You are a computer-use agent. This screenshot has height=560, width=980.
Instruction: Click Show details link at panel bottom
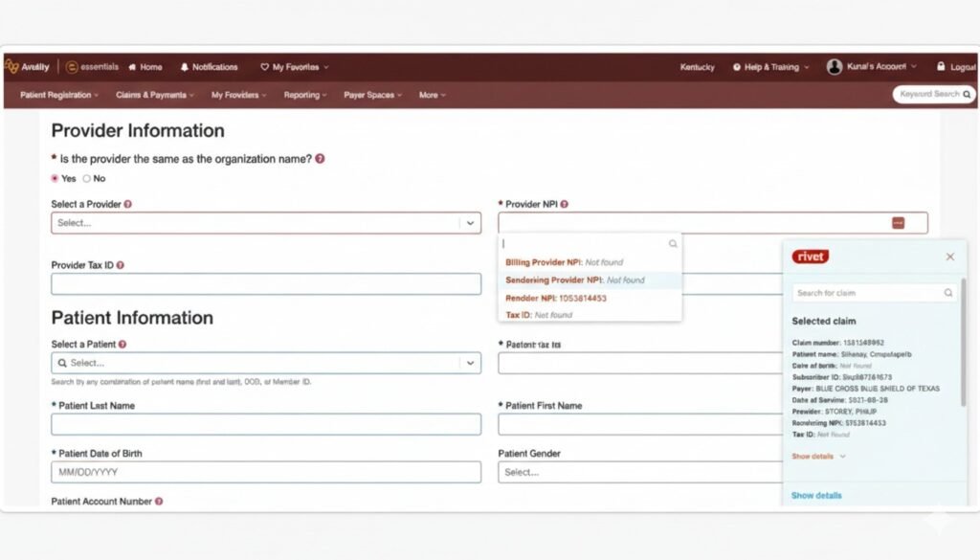point(816,496)
